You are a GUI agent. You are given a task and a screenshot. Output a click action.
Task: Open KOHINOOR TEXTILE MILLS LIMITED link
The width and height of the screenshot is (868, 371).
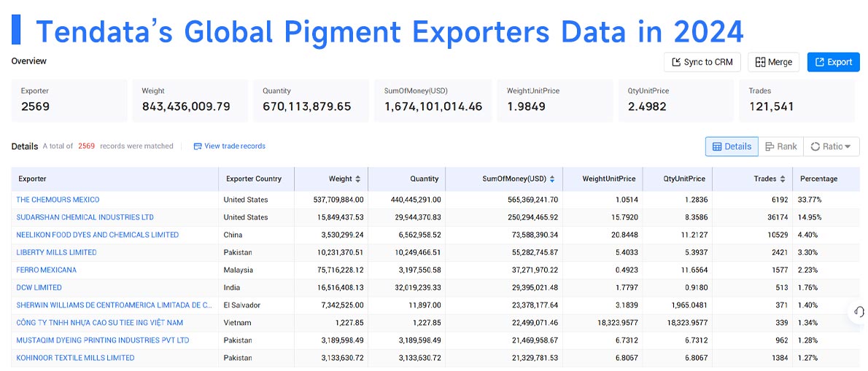75,358
